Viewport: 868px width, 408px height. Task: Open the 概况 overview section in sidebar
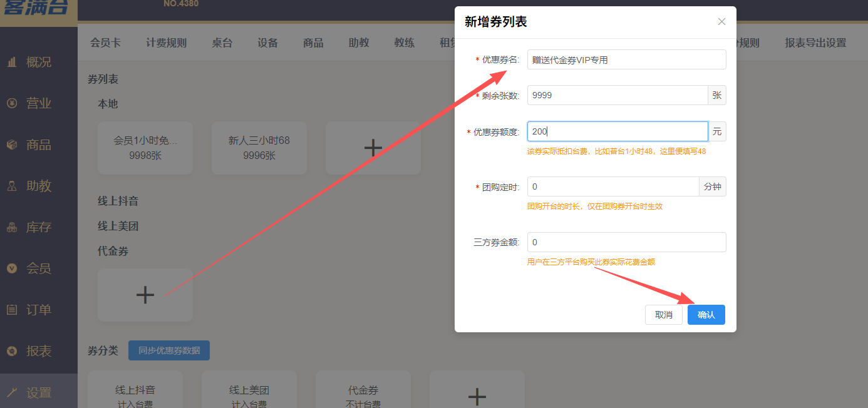39,61
